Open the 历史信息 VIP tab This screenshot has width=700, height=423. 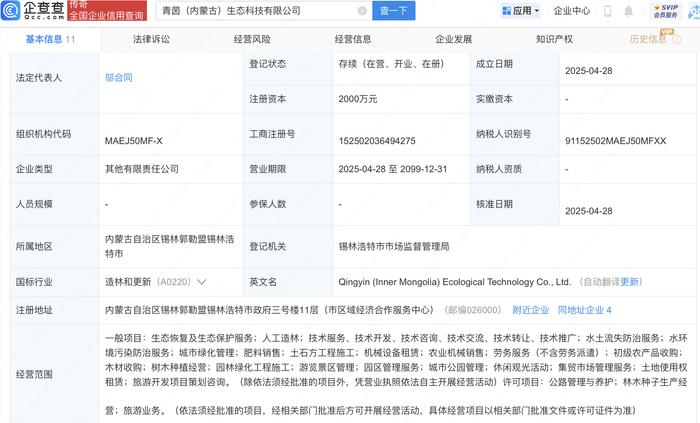[648, 39]
